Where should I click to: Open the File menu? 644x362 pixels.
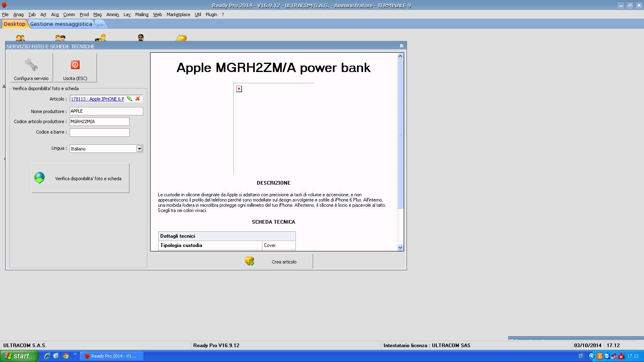tap(5, 14)
